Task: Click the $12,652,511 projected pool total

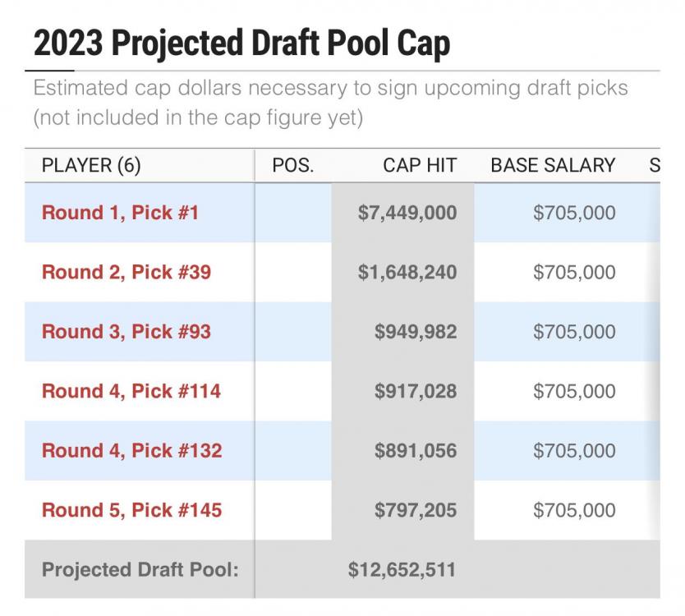Action: (x=402, y=569)
